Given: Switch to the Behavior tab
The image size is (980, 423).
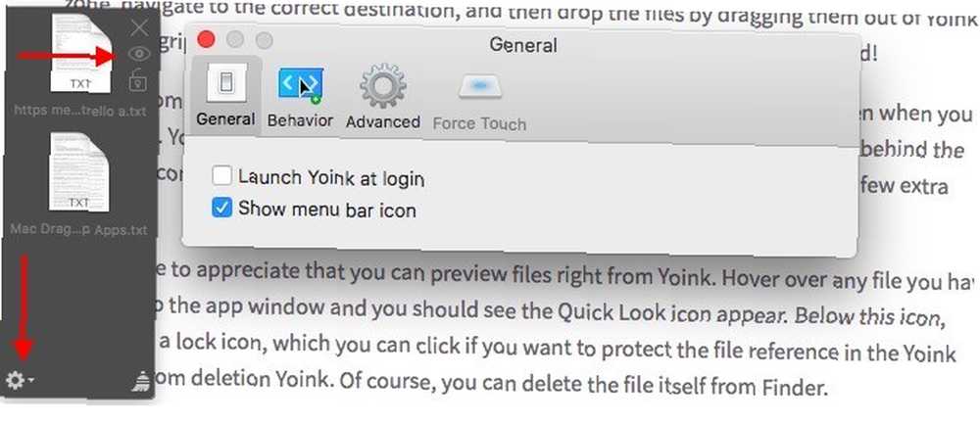Looking at the screenshot, I should click(300, 93).
